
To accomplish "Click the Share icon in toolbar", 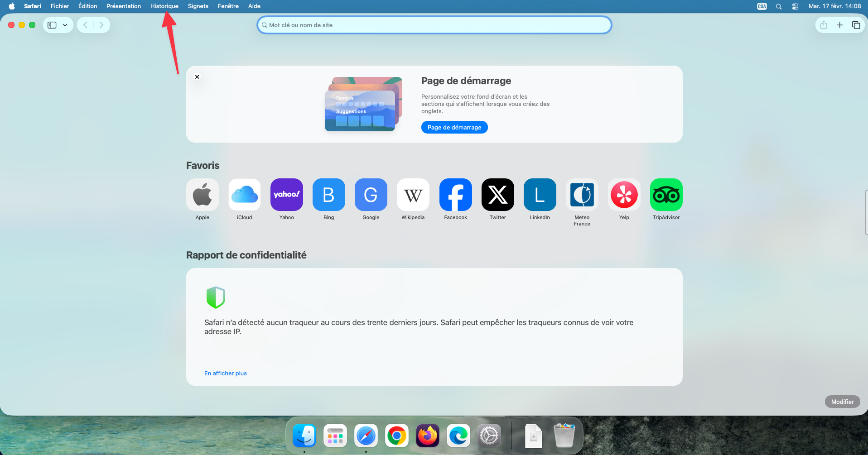I will [x=824, y=25].
